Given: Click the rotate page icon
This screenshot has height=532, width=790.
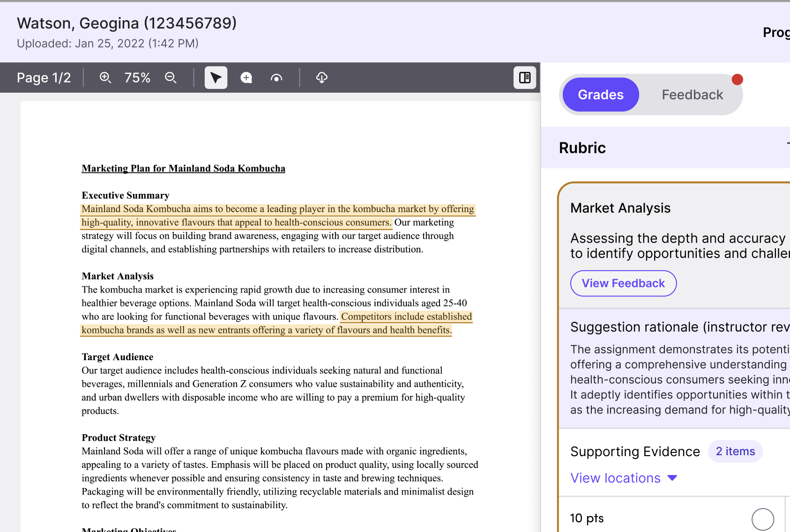Looking at the screenshot, I should [x=276, y=78].
